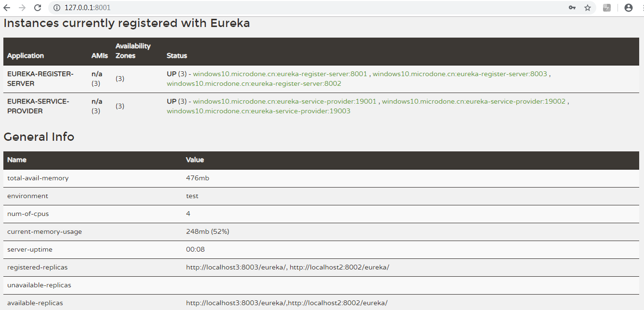This screenshot has width=644, height=310.
Task: Open eureka-service-provider:19003 instance link
Action: pos(258,111)
